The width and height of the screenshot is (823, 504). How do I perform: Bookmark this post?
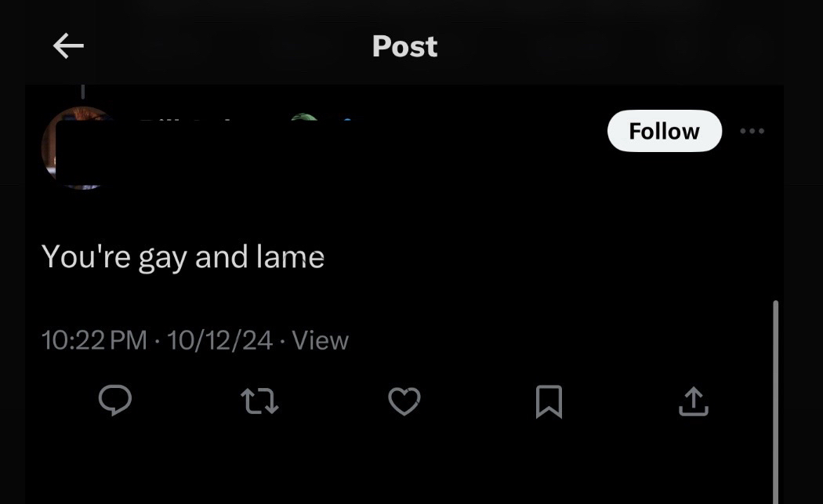click(x=549, y=401)
